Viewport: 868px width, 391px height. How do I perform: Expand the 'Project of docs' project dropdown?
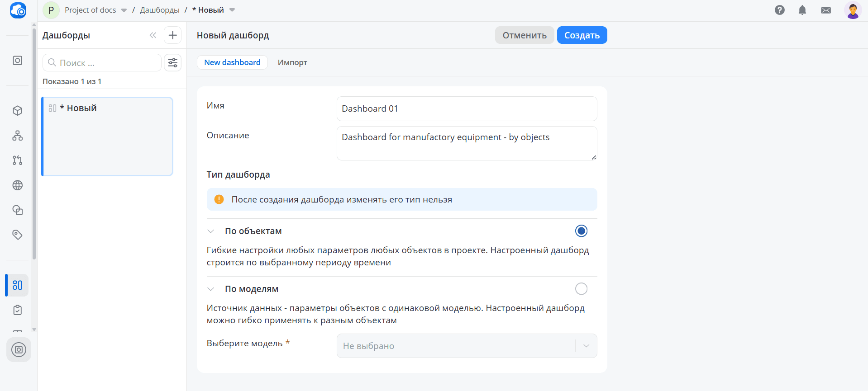coord(124,10)
